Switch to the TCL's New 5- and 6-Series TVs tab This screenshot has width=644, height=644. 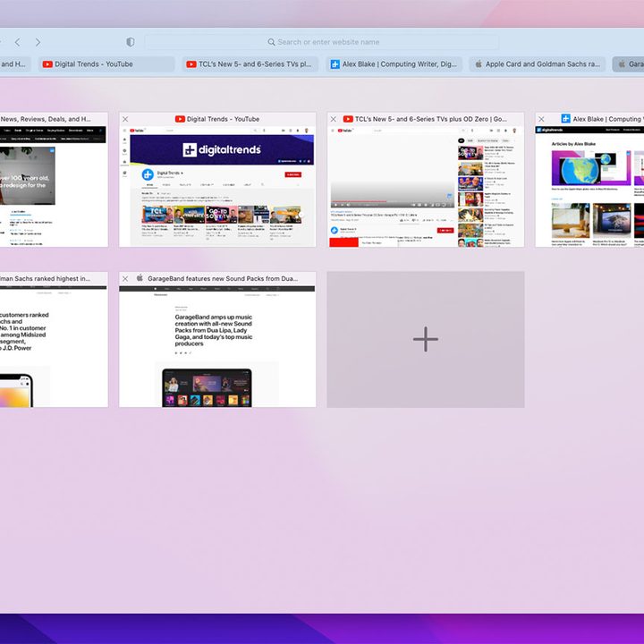[x=250, y=64]
